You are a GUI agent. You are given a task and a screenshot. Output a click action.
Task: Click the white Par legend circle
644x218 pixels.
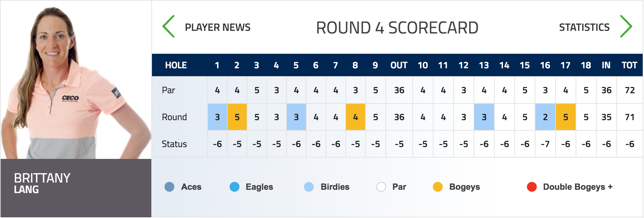381,187
